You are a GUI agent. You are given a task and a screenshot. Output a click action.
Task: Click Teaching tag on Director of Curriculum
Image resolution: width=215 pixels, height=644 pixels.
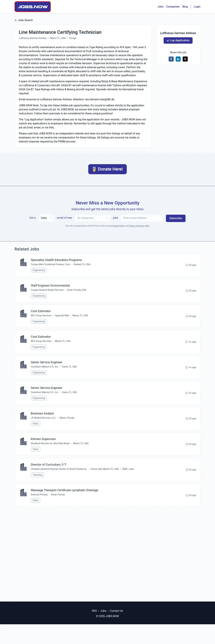[x=37, y=475]
